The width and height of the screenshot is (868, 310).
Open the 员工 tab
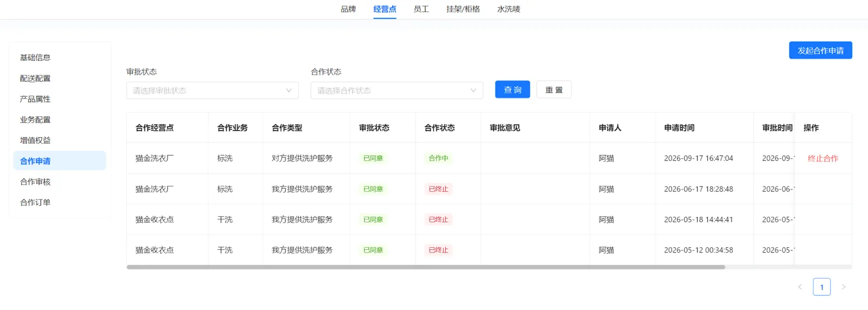tap(421, 9)
